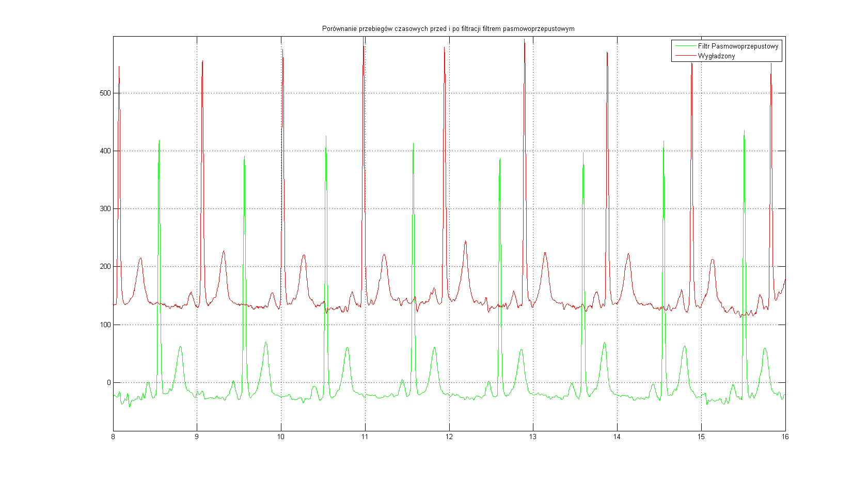Click x-axis tick label 9
Screen dimensions: 868x484
[197, 437]
